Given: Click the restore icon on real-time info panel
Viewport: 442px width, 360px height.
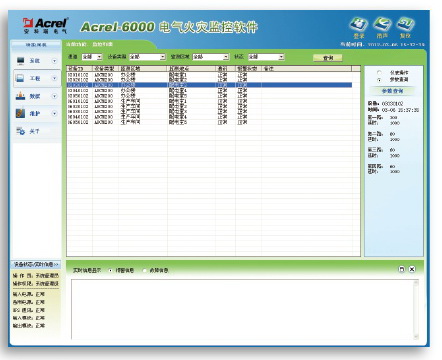Looking at the screenshot, I should tap(402, 269).
